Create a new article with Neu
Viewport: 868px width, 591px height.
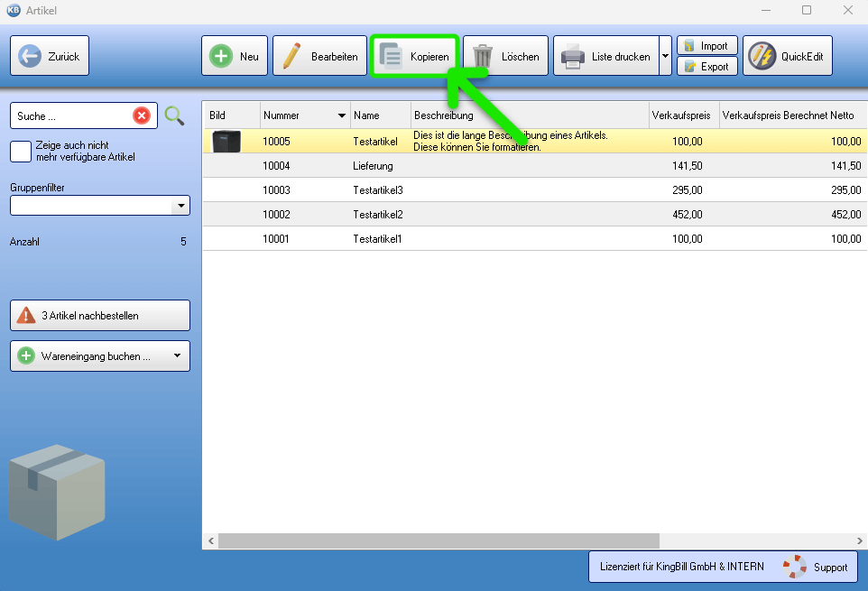(x=235, y=56)
